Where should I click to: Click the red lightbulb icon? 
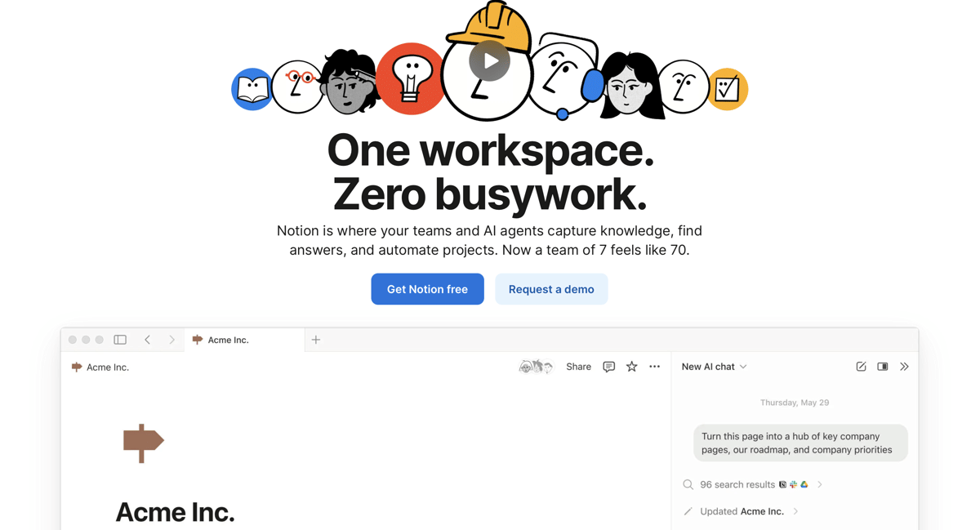tap(411, 79)
